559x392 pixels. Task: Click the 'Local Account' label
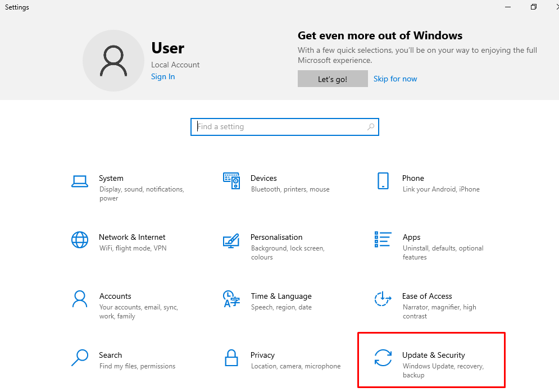coord(175,65)
